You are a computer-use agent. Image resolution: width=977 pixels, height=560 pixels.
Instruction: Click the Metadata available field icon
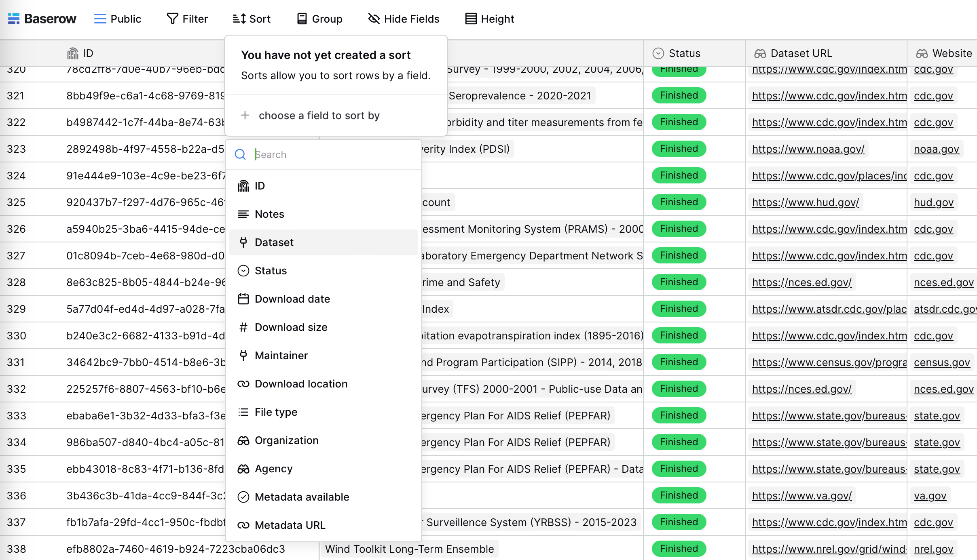pyautogui.click(x=243, y=496)
